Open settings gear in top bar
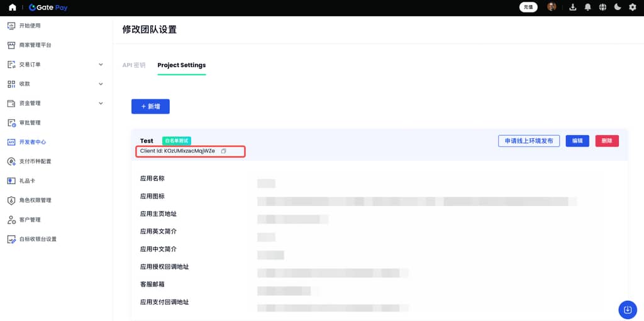The image size is (644, 321). click(633, 8)
